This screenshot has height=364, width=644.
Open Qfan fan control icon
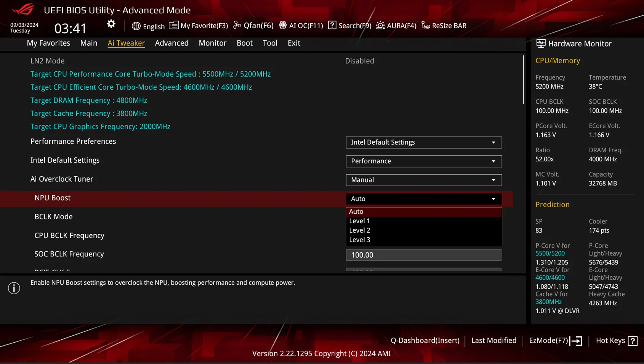pyautogui.click(x=237, y=26)
